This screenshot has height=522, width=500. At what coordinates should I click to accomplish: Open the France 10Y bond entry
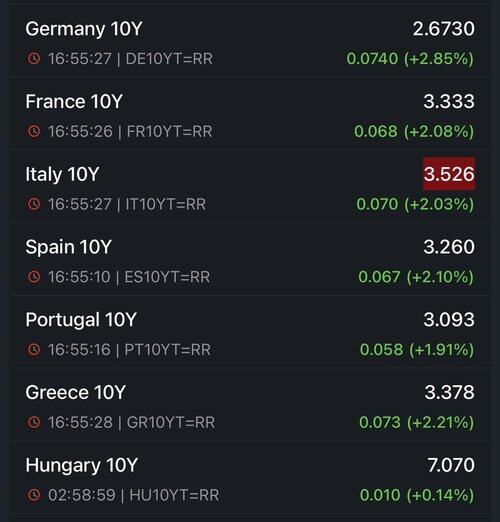tap(250, 114)
